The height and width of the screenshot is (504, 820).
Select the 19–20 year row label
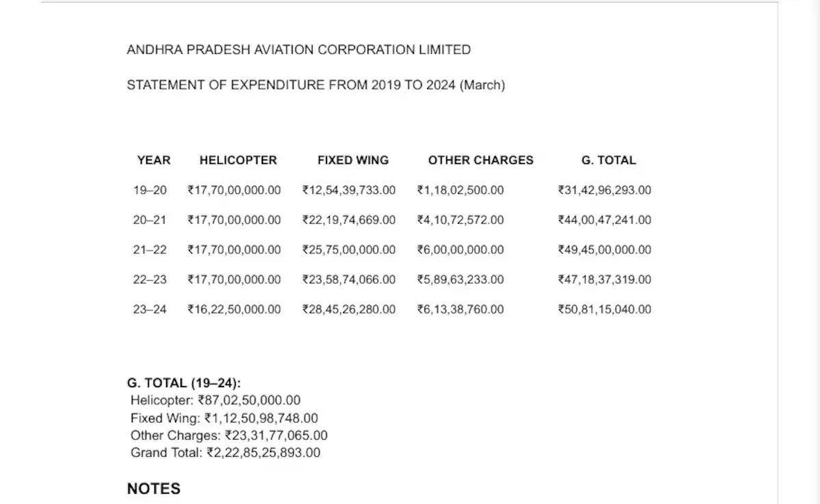pyautogui.click(x=150, y=191)
